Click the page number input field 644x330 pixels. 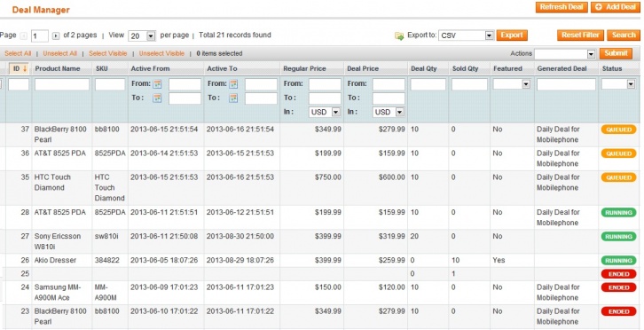39,35
